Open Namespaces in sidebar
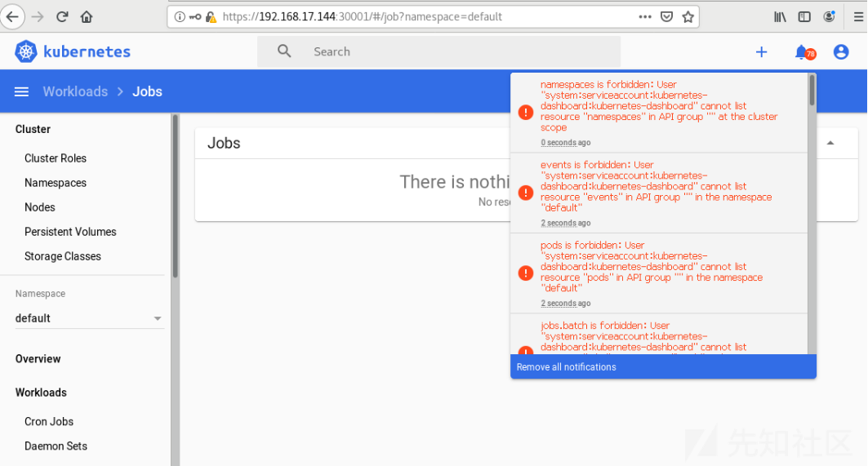 coord(56,183)
